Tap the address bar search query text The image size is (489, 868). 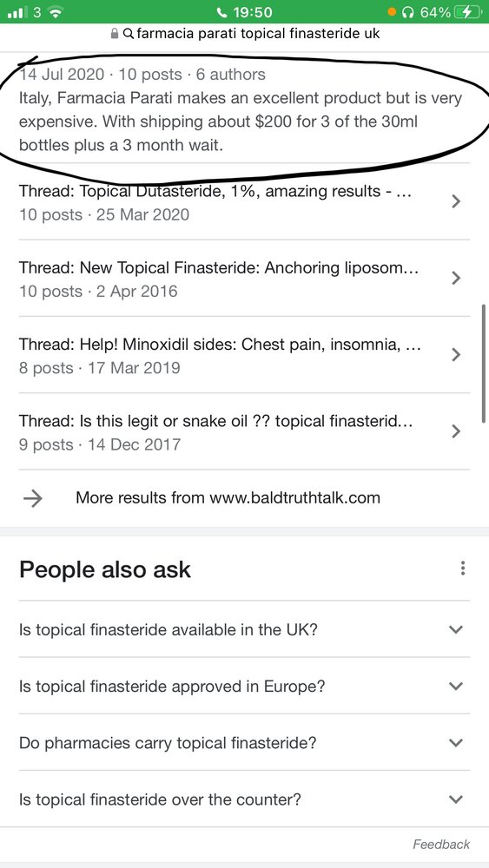coord(258,35)
